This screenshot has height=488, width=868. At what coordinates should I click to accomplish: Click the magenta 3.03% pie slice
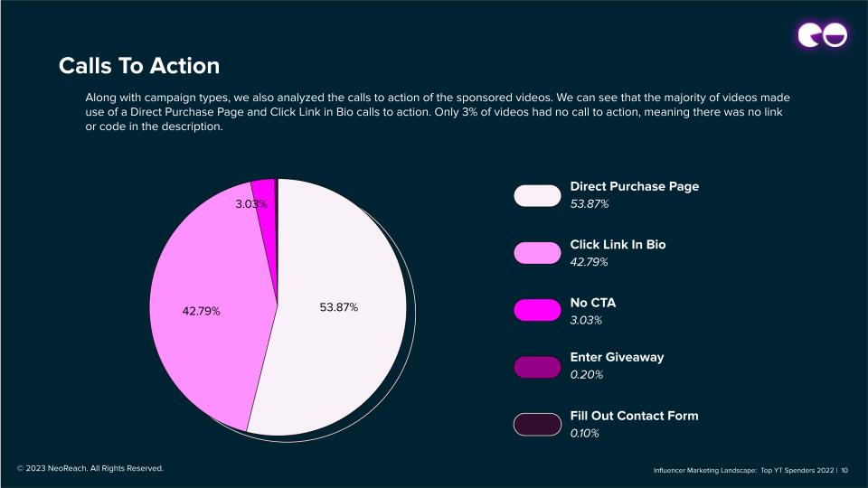point(264,188)
